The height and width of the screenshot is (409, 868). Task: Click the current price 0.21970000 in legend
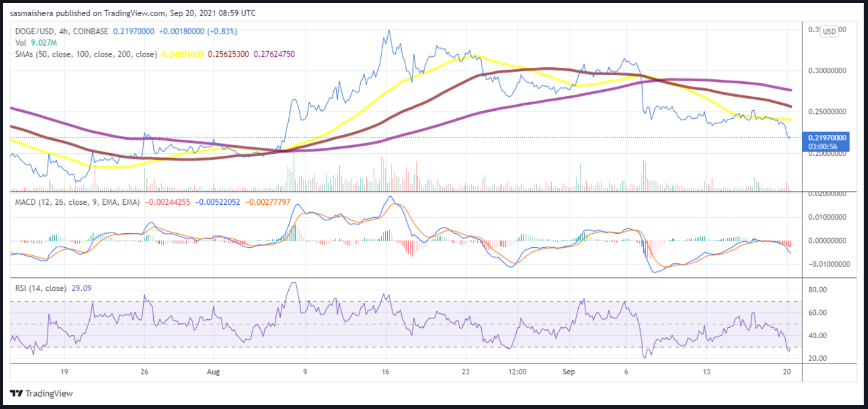coord(133,31)
